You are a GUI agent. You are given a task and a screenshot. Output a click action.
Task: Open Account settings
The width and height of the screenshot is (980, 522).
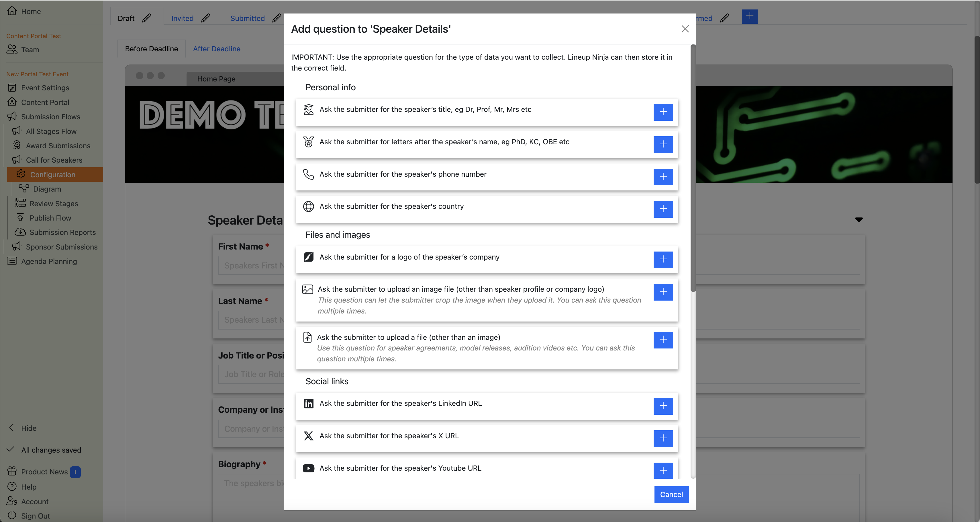28,501
